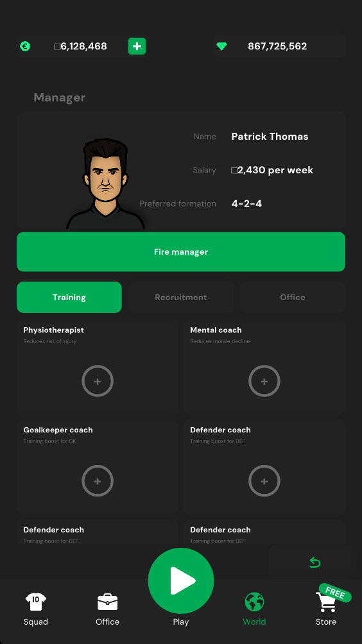Switch to the Recruitment tab

(181, 298)
